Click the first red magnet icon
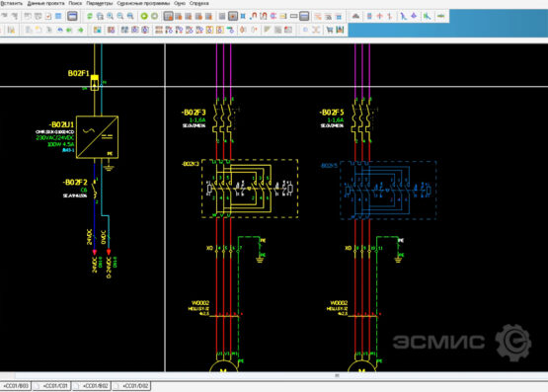The width and height of the screenshot is (548, 392). click(x=253, y=16)
